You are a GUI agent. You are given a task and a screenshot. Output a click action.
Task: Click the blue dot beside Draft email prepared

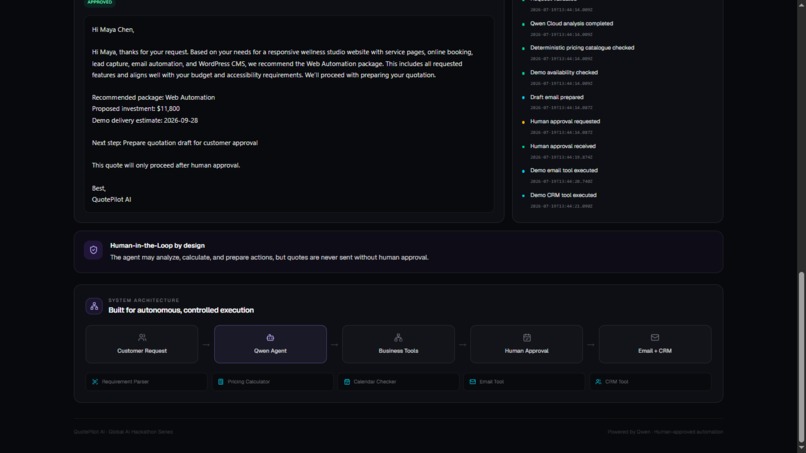523,98
